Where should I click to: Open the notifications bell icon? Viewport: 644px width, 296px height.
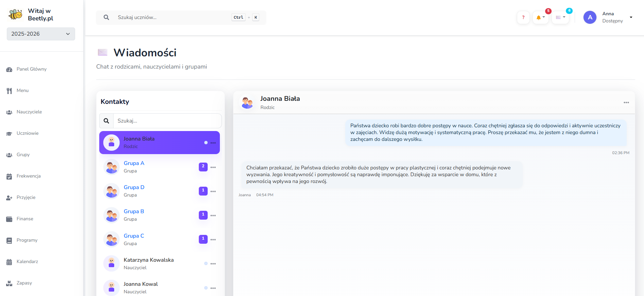tap(540, 17)
